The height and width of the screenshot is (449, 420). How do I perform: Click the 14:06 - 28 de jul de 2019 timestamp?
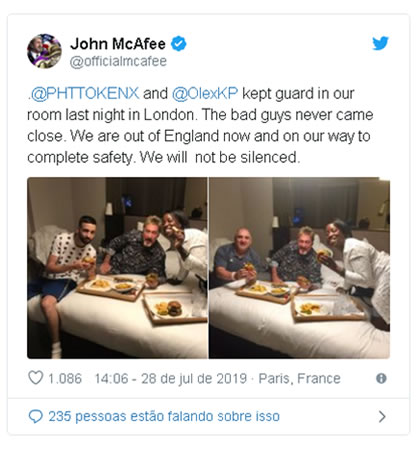click(x=171, y=379)
